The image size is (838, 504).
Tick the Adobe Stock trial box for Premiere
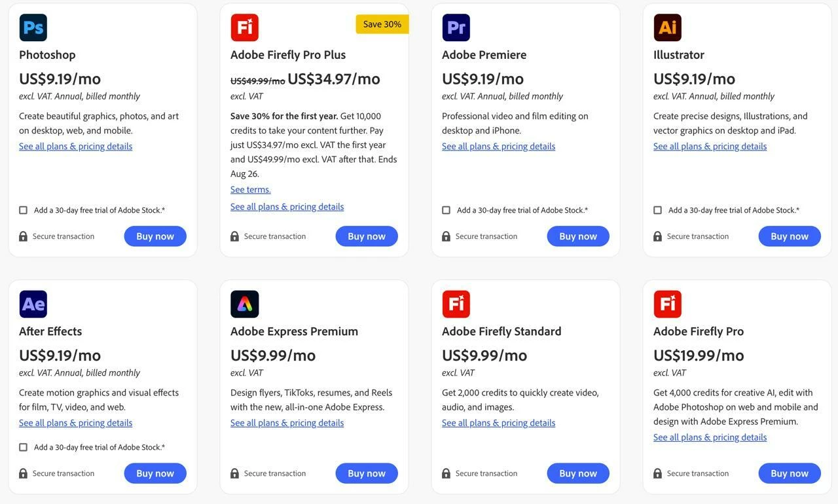tap(446, 210)
